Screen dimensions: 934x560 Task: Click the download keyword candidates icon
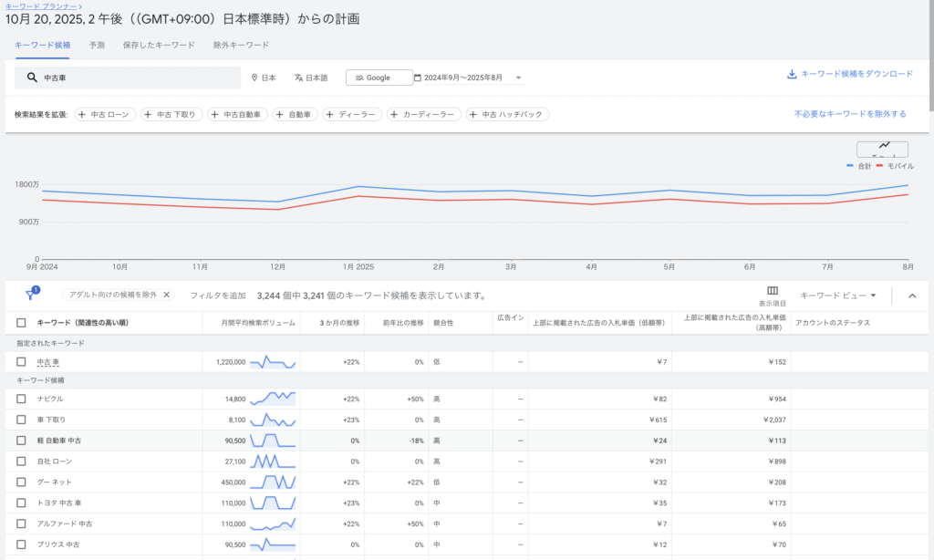point(792,75)
